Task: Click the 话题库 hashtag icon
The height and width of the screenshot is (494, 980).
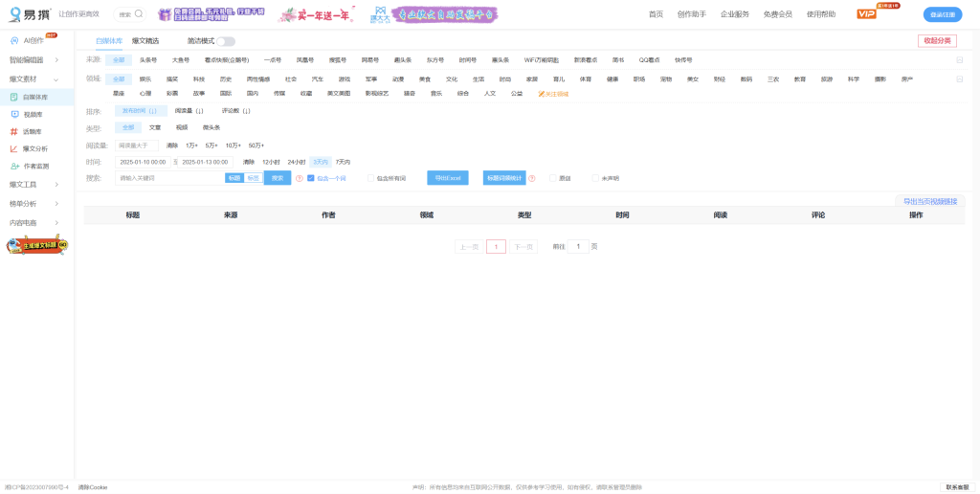Action: [13, 131]
